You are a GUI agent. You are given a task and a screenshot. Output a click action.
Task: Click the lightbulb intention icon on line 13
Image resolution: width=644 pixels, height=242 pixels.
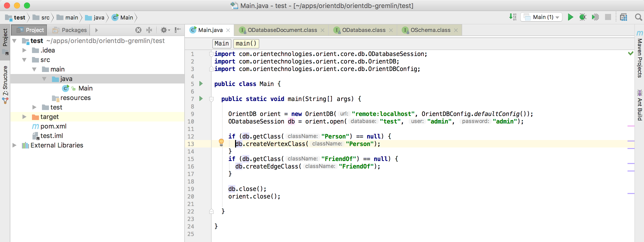221,142
